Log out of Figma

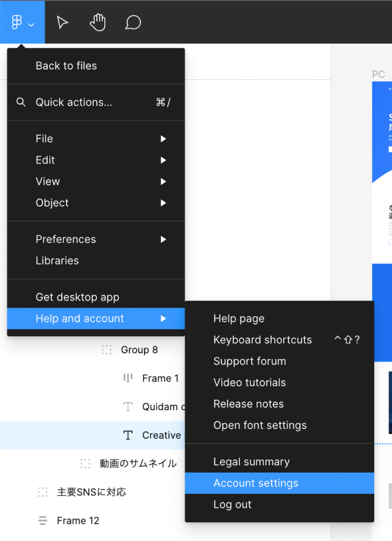click(232, 504)
